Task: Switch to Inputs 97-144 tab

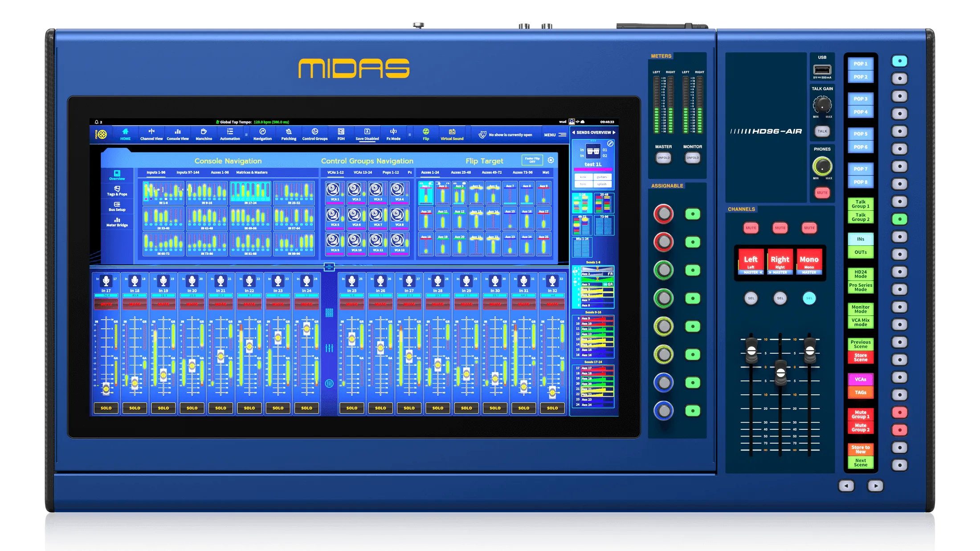Action: click(x=188, y=172)
